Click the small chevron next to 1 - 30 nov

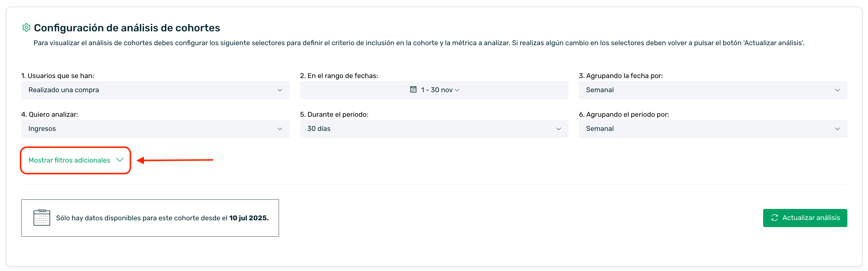pyautogui.click(x=457, y=90)
